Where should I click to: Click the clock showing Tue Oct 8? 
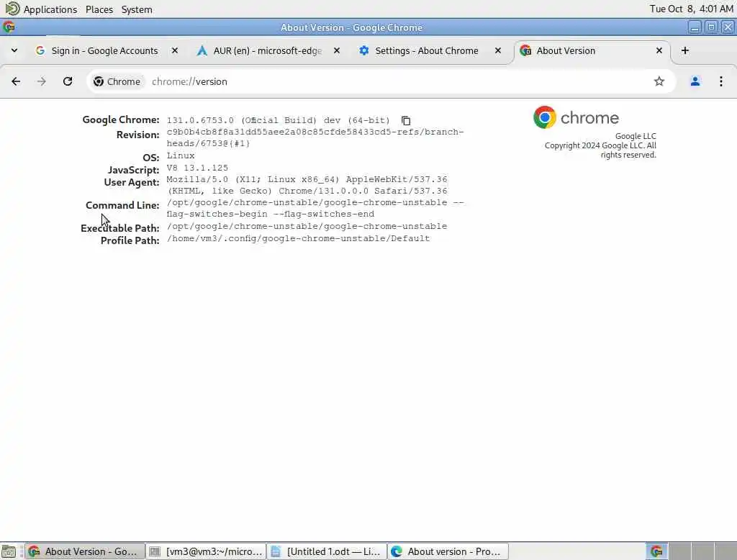pyautogui.click(x=691, y=9)
